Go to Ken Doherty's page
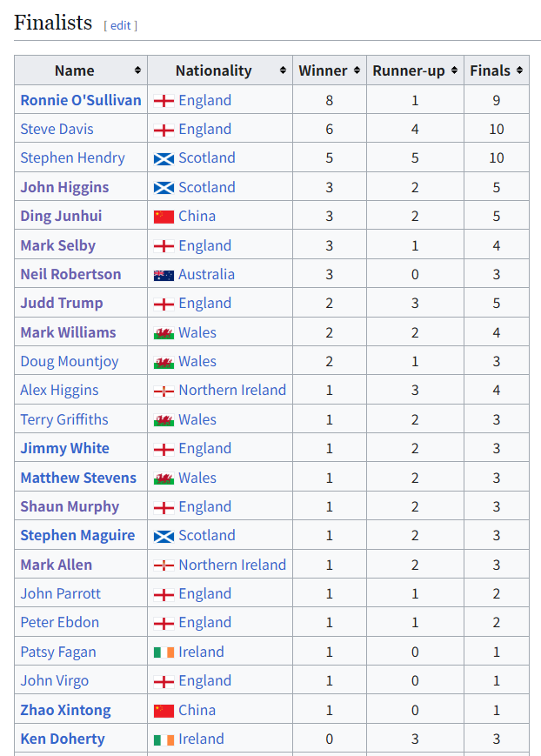This screenshot has width=541, height=756. click(63, 739)
